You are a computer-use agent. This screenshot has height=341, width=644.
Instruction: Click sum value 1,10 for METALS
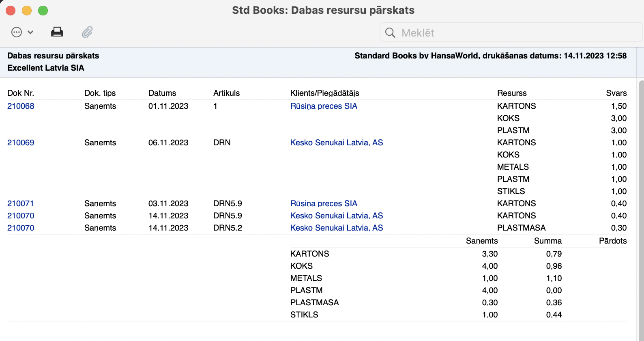click(x=554, y=278)
